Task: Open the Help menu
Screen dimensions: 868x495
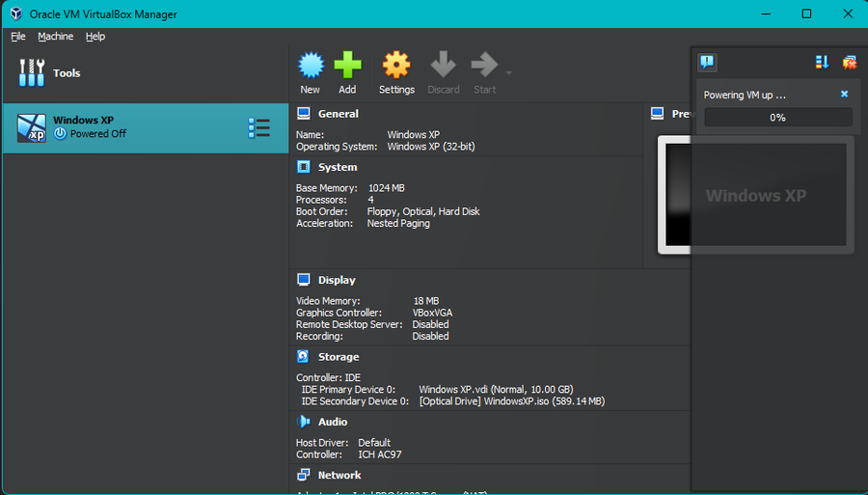Action: pos(95,37)
